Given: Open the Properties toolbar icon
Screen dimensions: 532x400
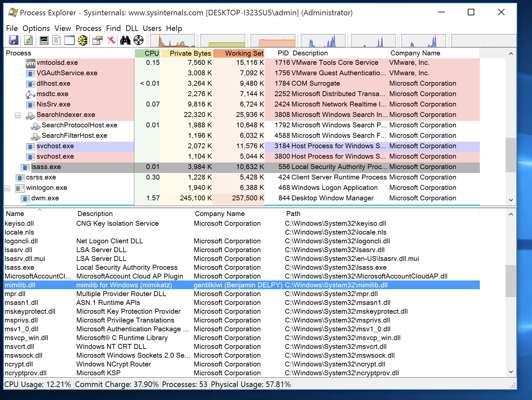Looking at the screenshot, I should coord(97,40).
